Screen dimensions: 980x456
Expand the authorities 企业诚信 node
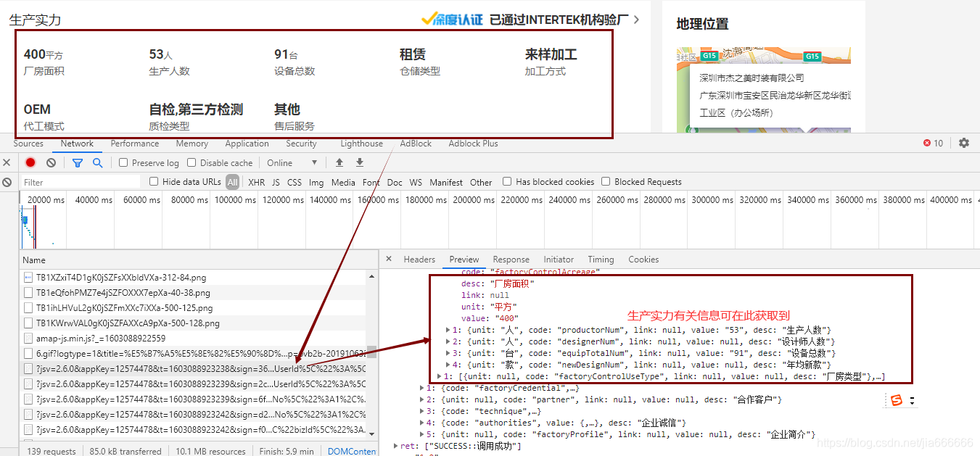tap(422, 423)
